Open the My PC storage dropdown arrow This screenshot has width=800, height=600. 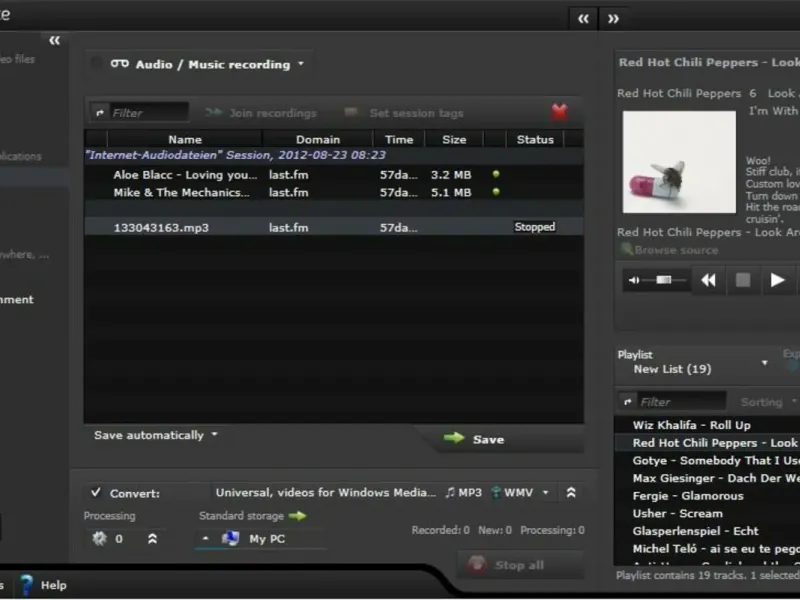tap(205, 538)
